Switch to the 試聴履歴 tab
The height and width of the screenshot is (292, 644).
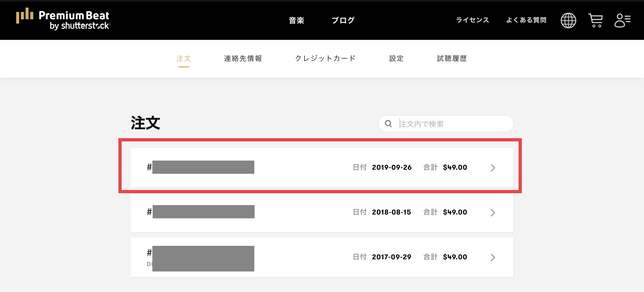tap(452, 59)
